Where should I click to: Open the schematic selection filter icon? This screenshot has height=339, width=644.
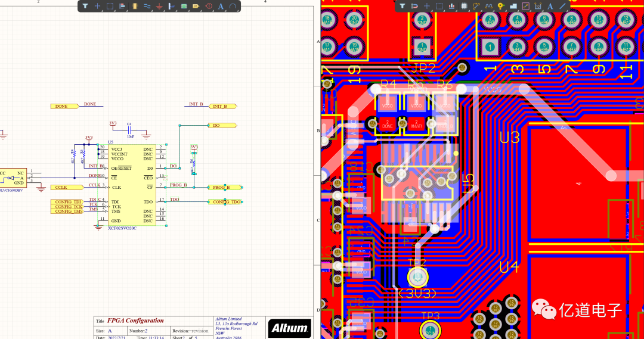click(85, 6)
